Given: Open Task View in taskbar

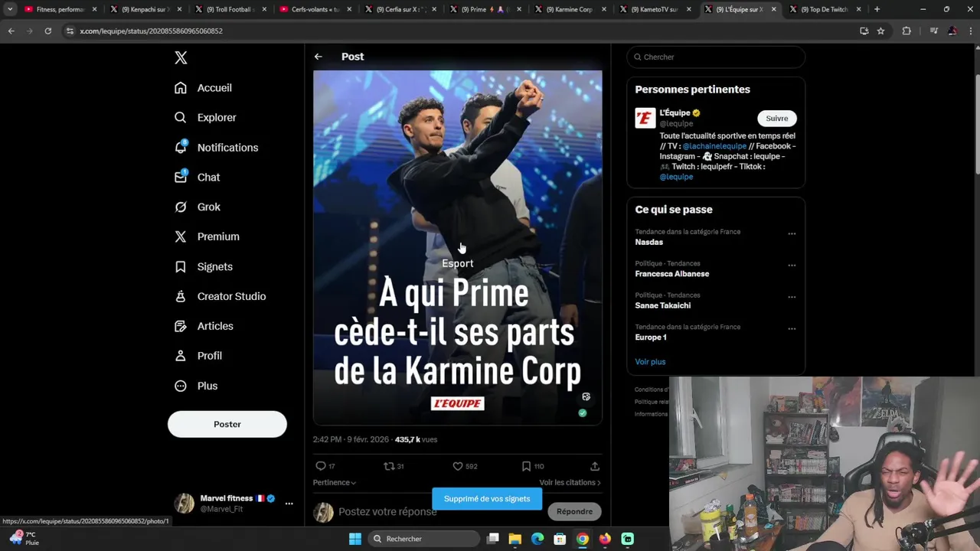Looking at the screenshot, I should tap(493, 539).
